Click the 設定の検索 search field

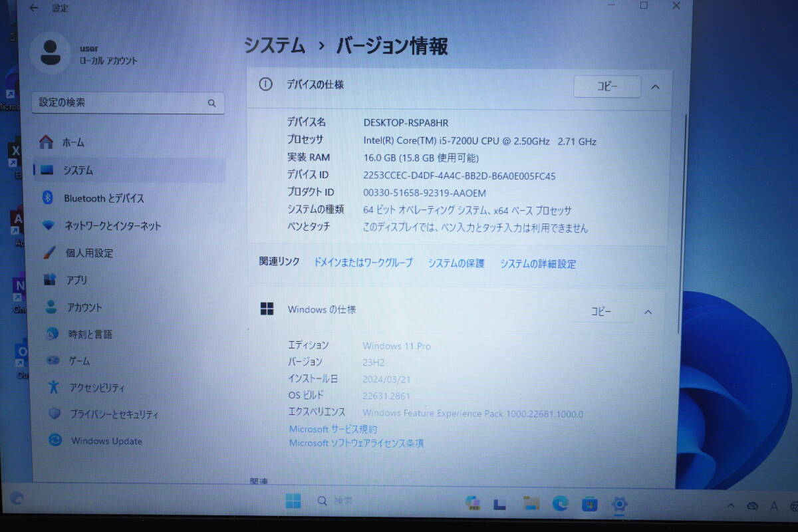pos(128,103)
